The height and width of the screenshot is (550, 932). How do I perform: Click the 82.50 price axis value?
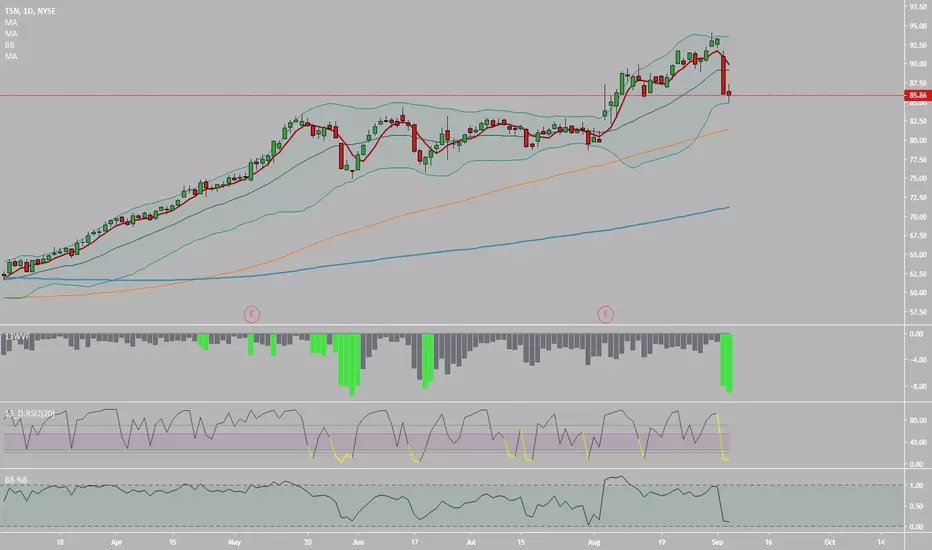(x=918, y=121)
